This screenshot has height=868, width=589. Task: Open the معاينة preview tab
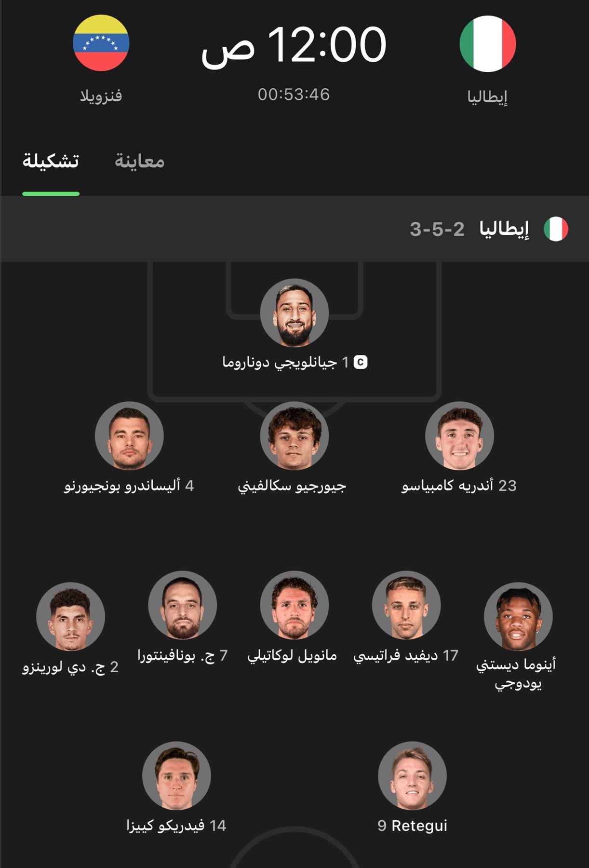pyautogui.click(x=140, y=161)
